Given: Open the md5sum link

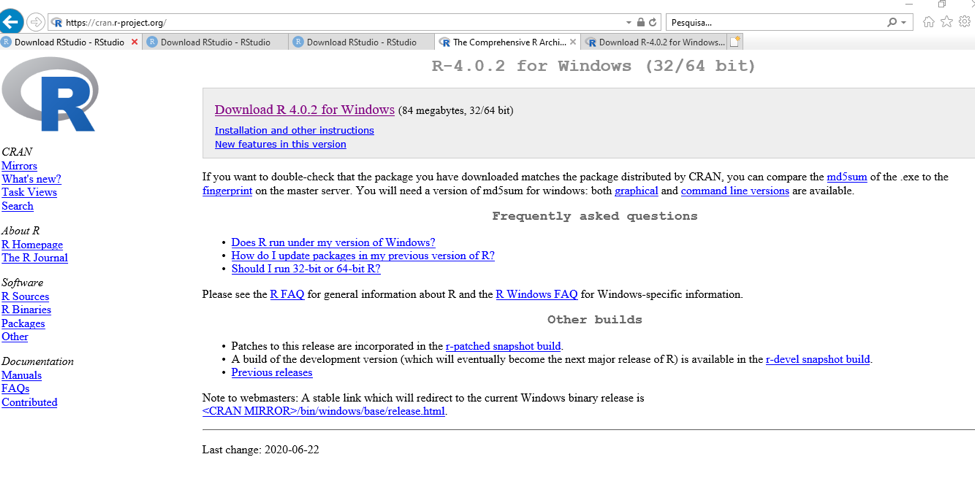Looking at the screenshot, I should (847, 177).
